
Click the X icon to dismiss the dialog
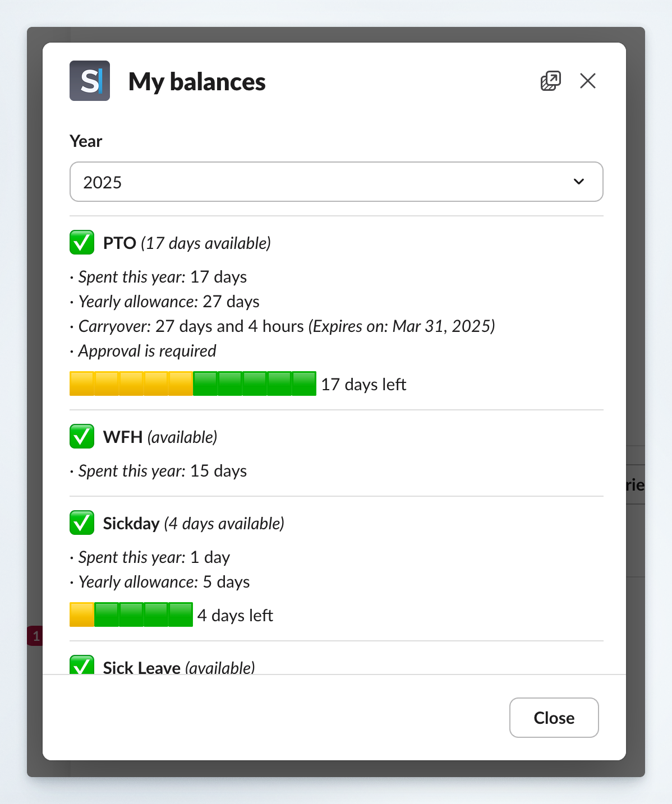pyautogui.click(x=587, y=81)
